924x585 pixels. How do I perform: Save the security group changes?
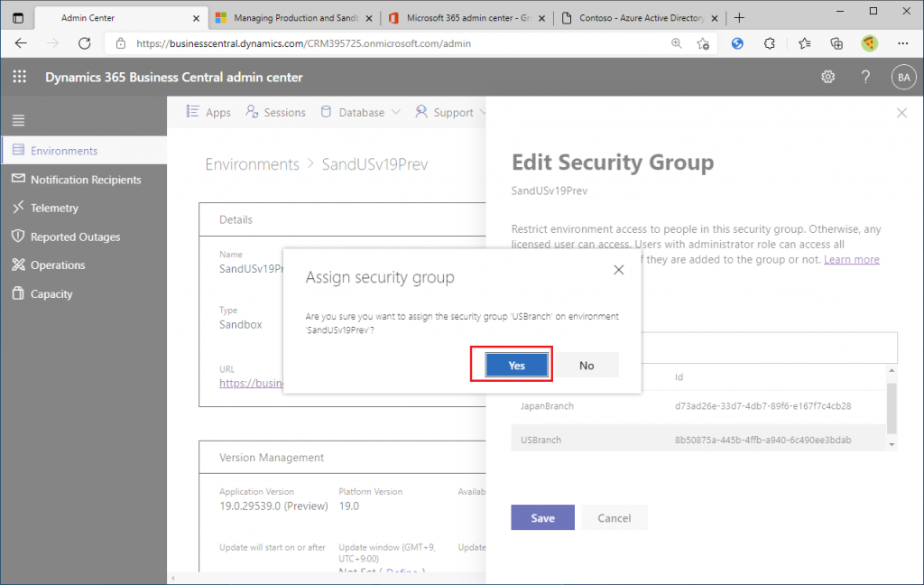[542, 518]
